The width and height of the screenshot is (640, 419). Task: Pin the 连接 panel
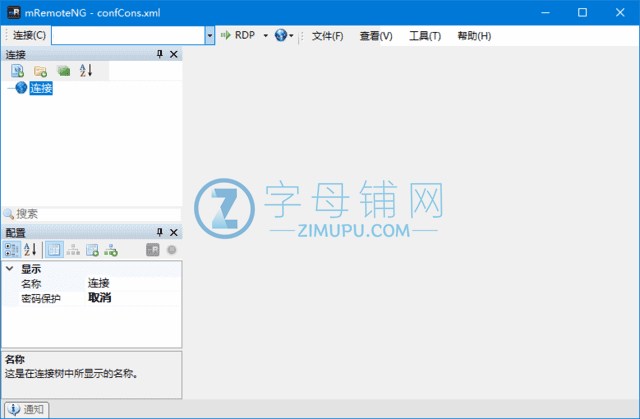[x=160, y=54]
